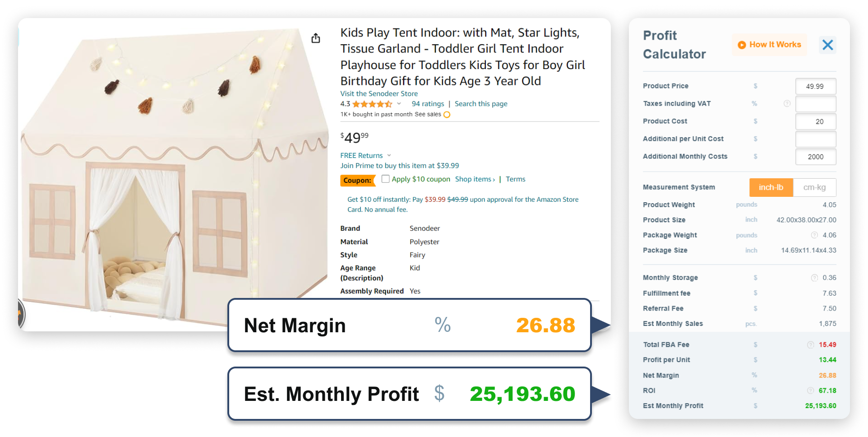The width and height of the screenshot is (868, 437).
Task: Open Search this page
Action: (481, 104)
